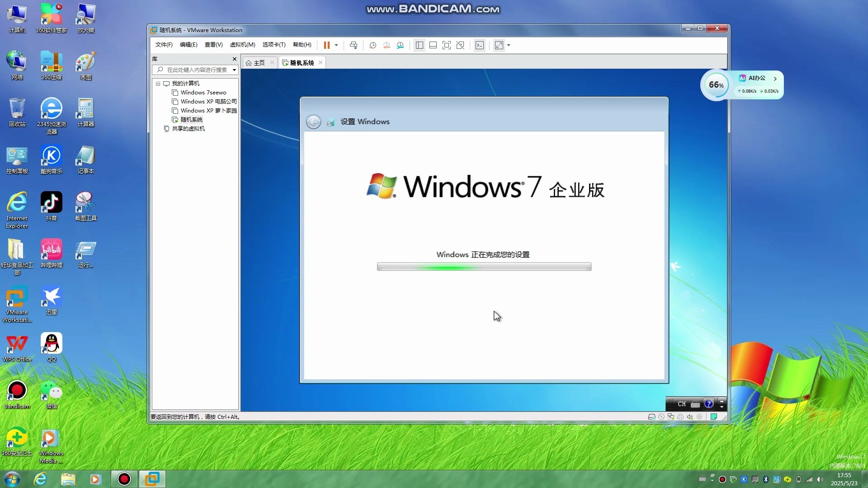Expand the AI办公 widget arrow
This screenshot has width=868, height=488.
pyautogui.click(x=775, y=79)
